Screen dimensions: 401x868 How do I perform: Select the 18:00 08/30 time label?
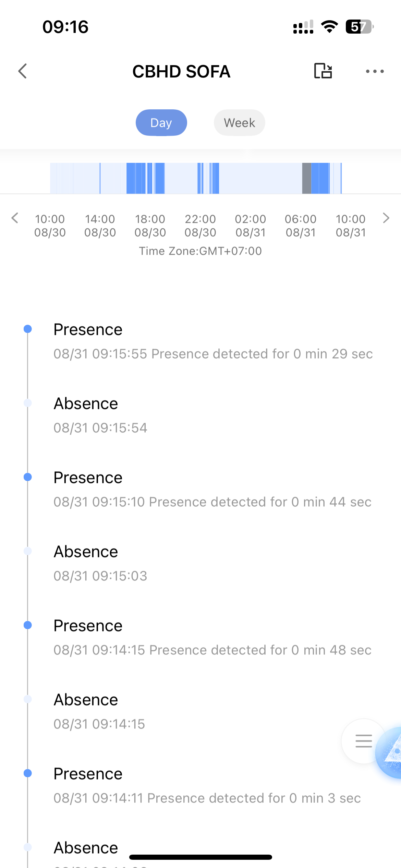click(x=150, y=226)
